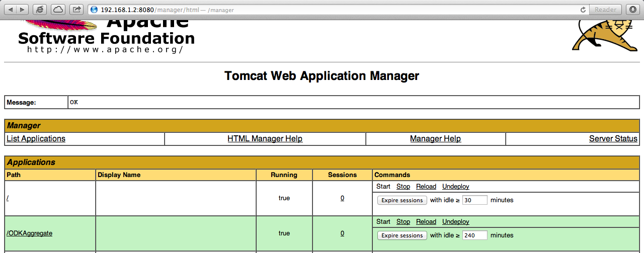
Task: Open the List Applications link
Action: coord(36,138)
